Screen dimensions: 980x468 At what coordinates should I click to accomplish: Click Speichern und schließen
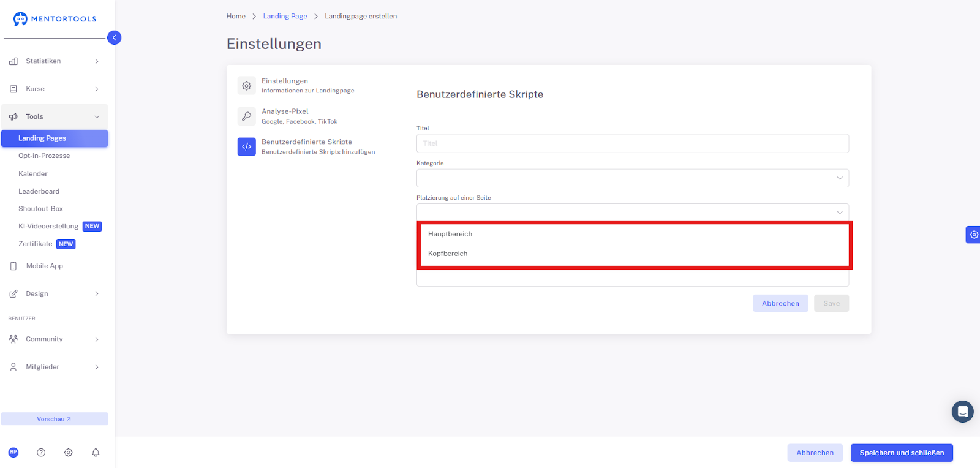(902, 453)
